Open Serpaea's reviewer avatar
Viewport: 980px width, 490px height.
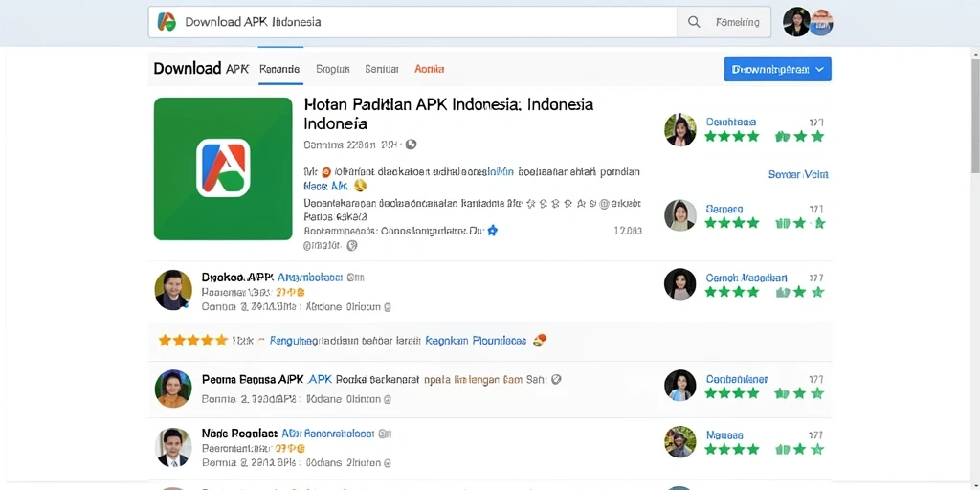tap(680, 215)
